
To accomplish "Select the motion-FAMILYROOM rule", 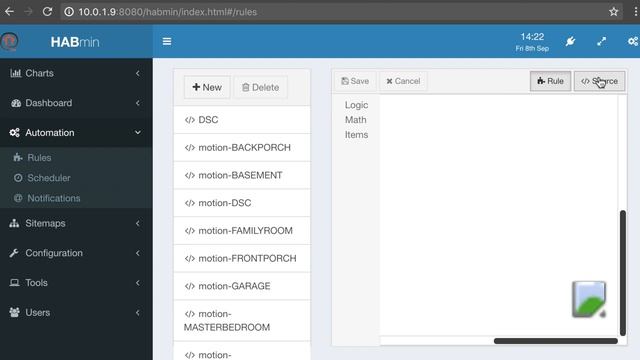I will tap(242, 231).
